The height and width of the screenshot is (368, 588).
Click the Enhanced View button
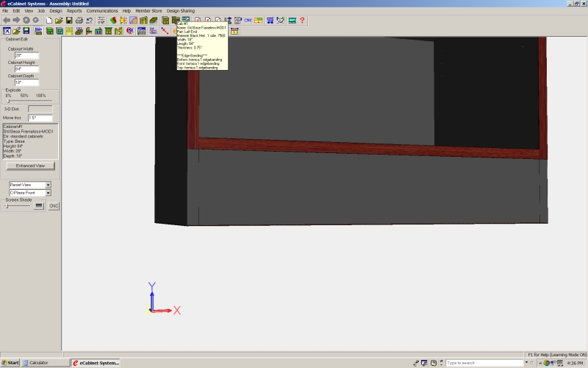[x=30, y=166]
